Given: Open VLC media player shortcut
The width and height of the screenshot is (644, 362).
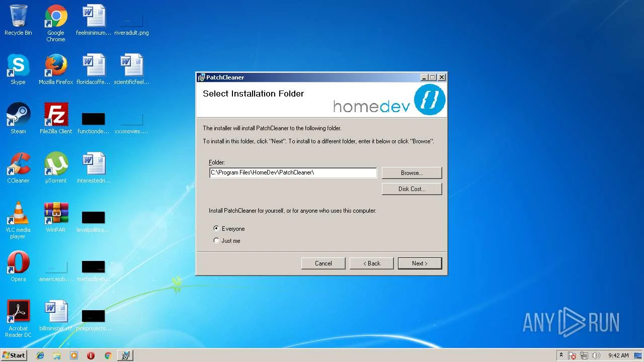Looking at the screenshot, I should click(x=18, y=220).
